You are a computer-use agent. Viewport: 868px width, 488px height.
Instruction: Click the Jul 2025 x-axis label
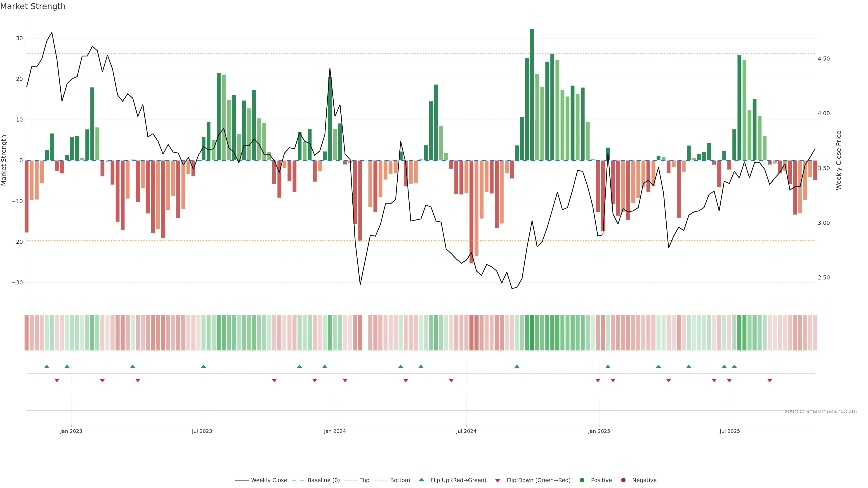(x=729, y=431)
